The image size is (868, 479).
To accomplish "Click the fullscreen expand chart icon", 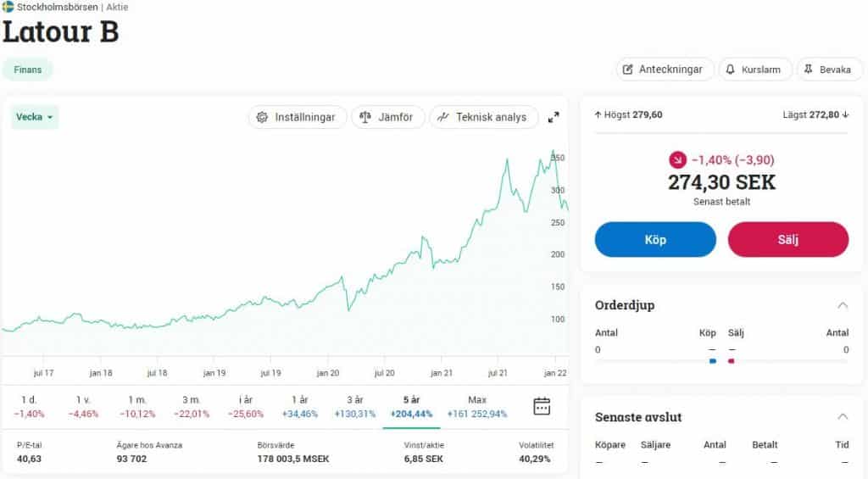I will 554,117.
